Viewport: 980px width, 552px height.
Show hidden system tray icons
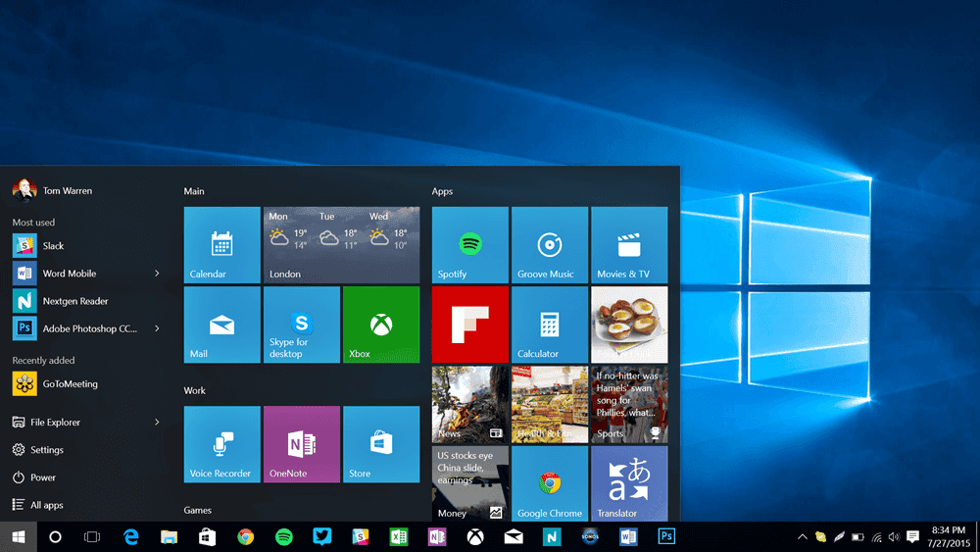coord(803,537)
